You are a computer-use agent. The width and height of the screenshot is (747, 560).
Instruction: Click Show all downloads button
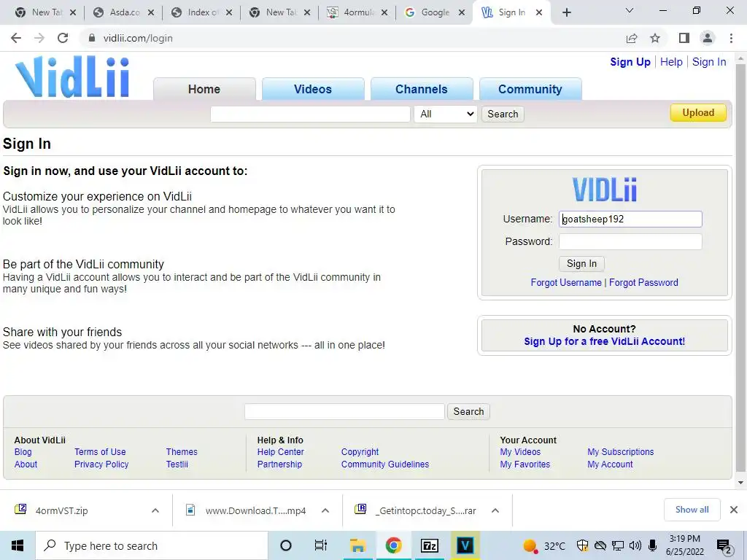[692, 510]
